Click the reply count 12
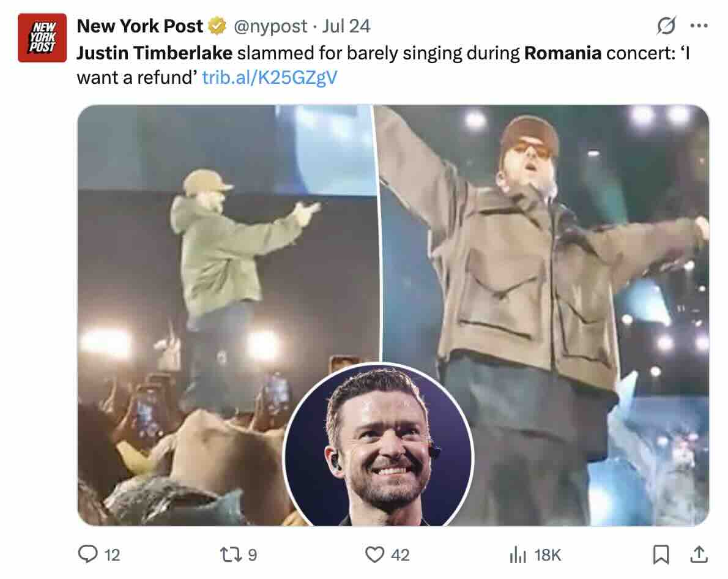This screenshot has height=579, width=728. pos(112,555)
